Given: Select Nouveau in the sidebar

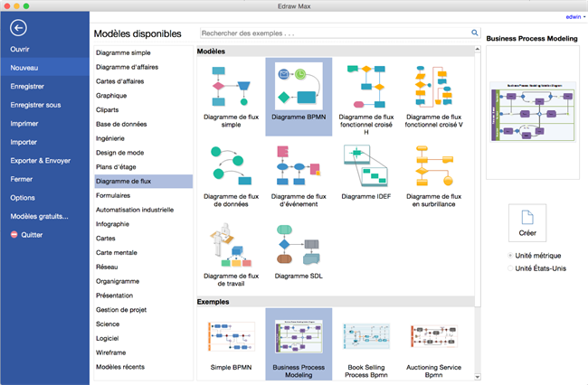Looking at the screenshot, I should pos(45,68).
